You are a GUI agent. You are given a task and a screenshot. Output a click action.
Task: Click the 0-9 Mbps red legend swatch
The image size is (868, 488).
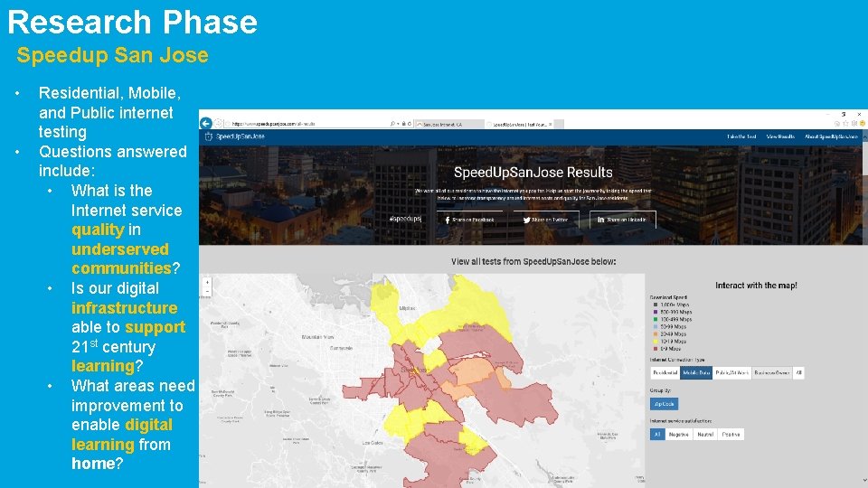point(656,349)
